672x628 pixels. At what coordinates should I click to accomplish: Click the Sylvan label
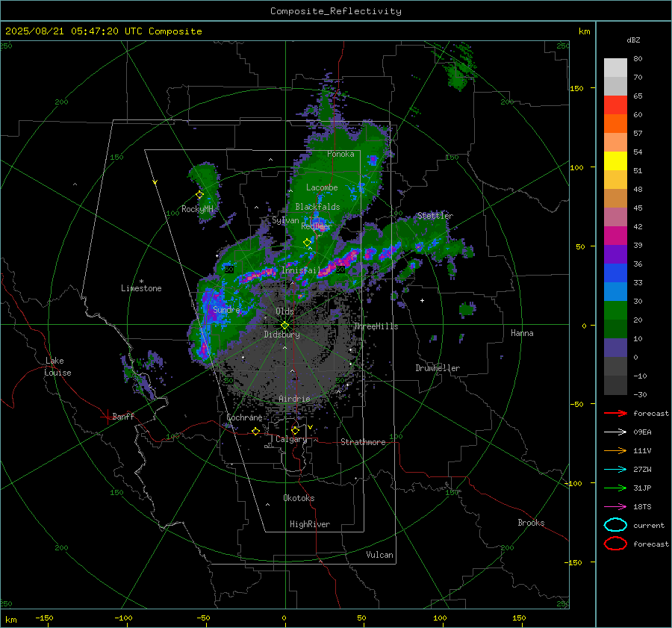pyautogui.click(x=285, y=220)
